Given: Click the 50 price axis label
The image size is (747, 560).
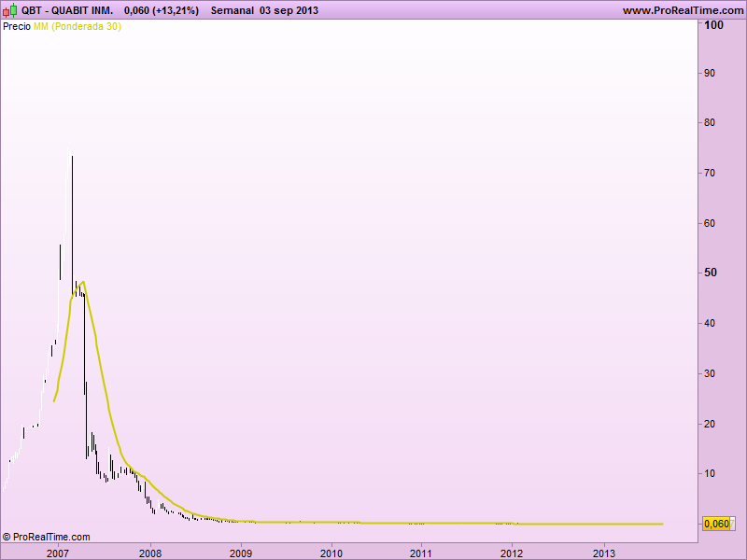Looking at the screenshot, I should pos(711,273).
